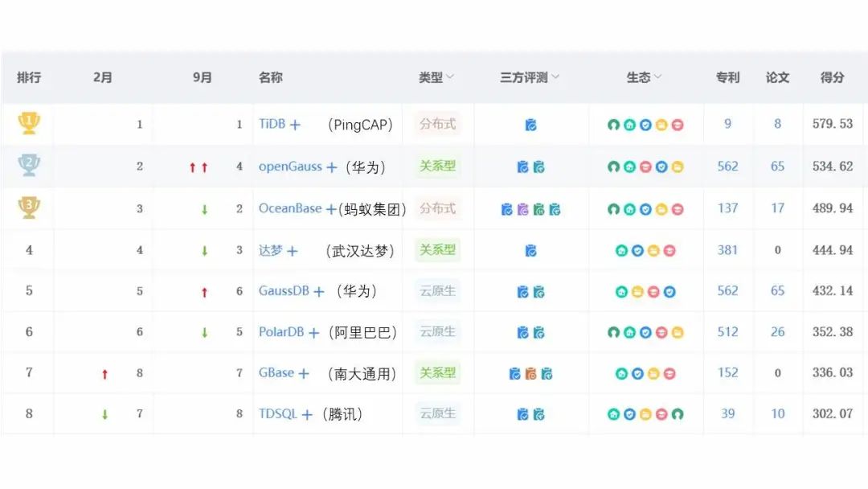
Task: Open the OceanBase database link
Action: click(290, 208)
